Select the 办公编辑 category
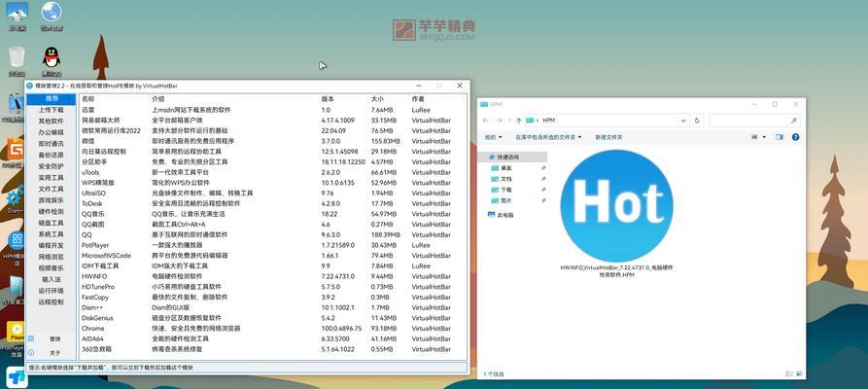 [x=52, y=132]
